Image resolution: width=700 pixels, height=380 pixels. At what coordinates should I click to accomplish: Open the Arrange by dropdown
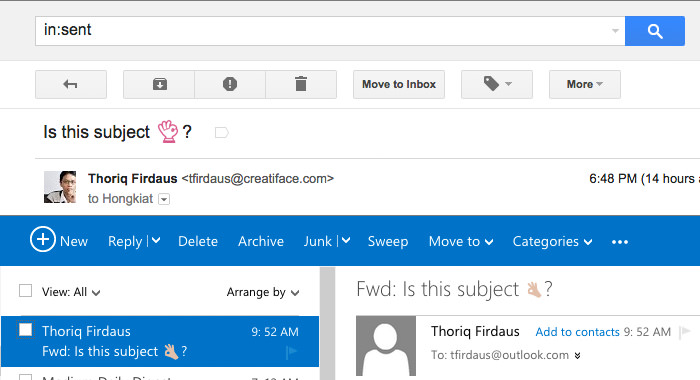(262, 292)
